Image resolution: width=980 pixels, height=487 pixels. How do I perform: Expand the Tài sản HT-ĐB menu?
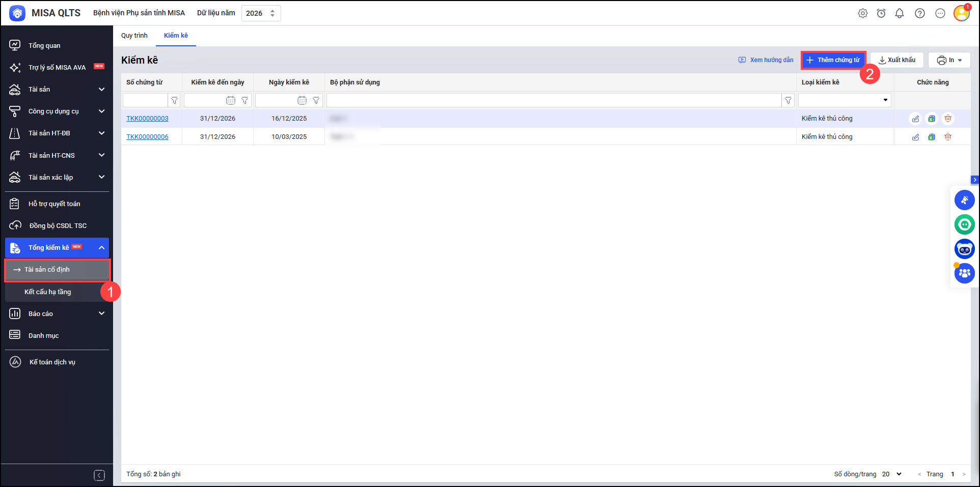click(x=102, y=133)
